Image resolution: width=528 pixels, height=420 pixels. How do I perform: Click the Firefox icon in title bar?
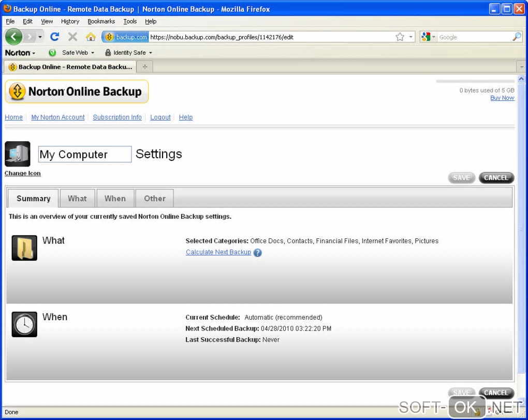(x=7, y=9)
